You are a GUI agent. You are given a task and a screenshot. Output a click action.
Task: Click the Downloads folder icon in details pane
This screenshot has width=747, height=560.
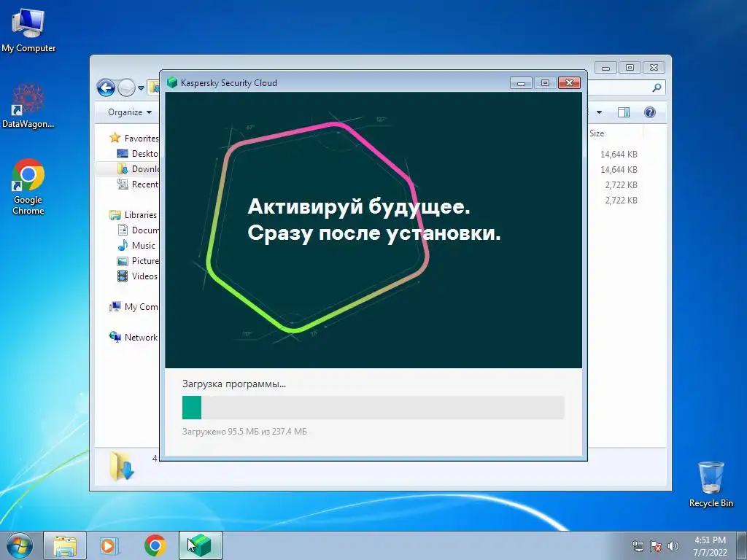(122, 467)
